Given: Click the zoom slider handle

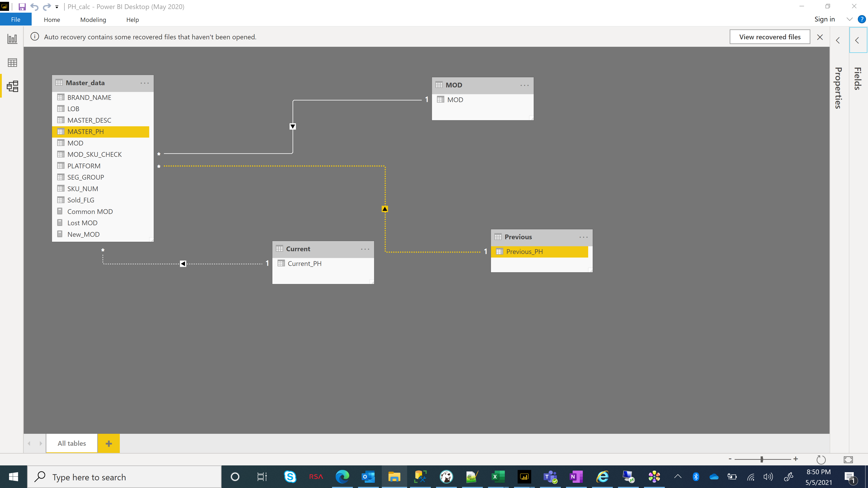Looking at the screenshot, I should click(x=762, y=459).
